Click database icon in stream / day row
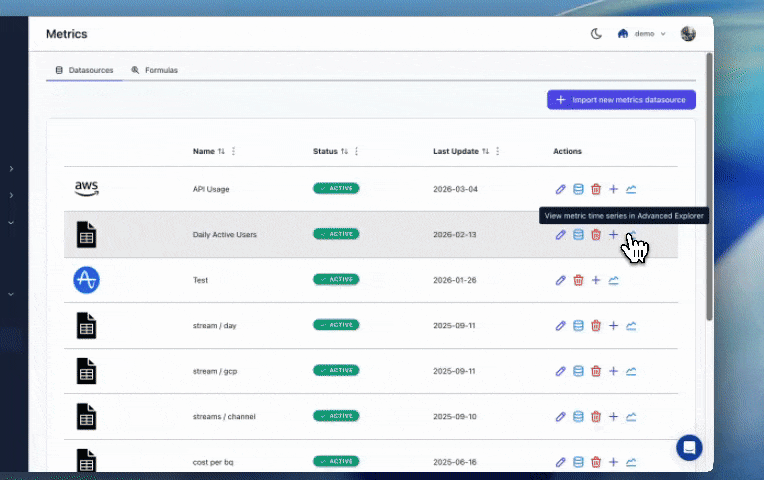Image resolution: width=764 pixels, height=480 pixels. pos(578,326)
